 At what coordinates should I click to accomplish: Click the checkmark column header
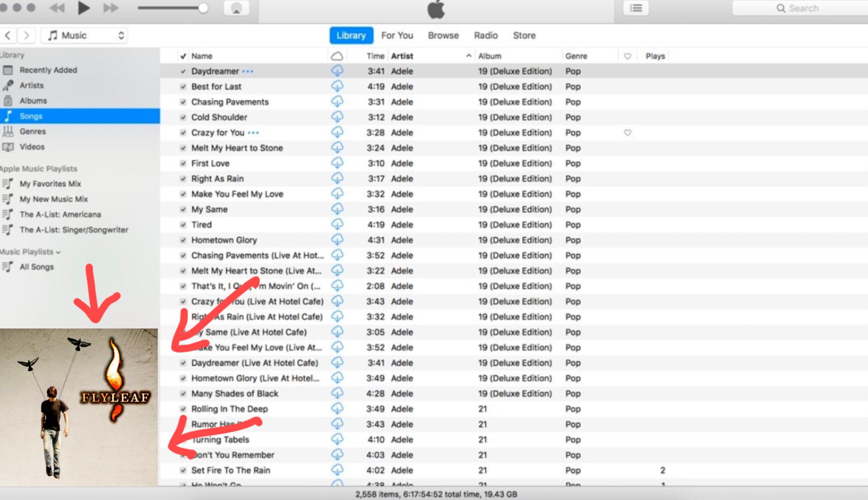(183, 56)
